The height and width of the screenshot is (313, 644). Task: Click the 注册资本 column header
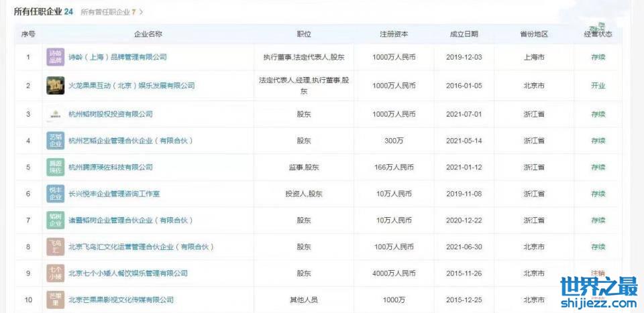click(x=393, y=34)
